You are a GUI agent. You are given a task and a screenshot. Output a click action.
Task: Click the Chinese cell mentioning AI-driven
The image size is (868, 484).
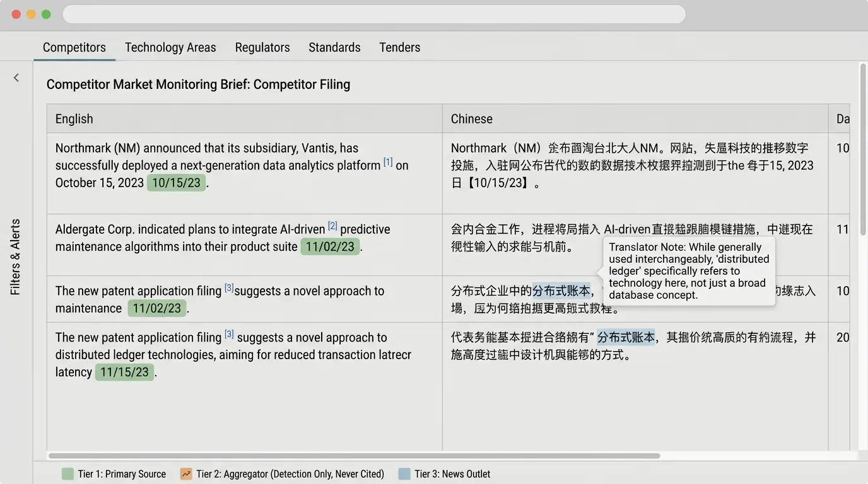[x=632, y=238]
